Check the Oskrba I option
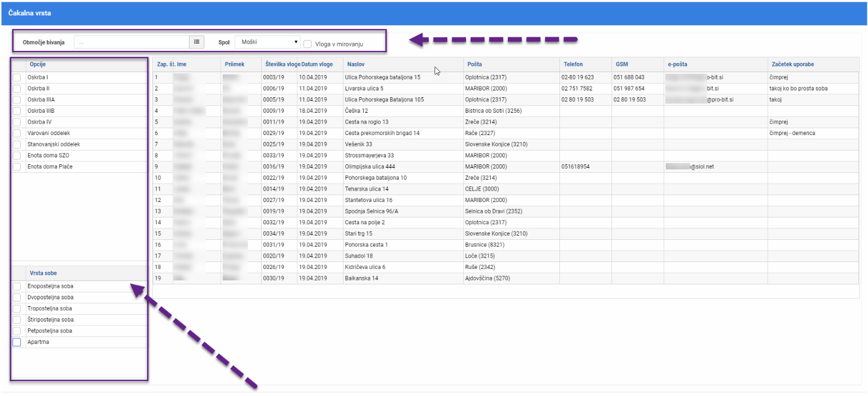 pos(17,77)
